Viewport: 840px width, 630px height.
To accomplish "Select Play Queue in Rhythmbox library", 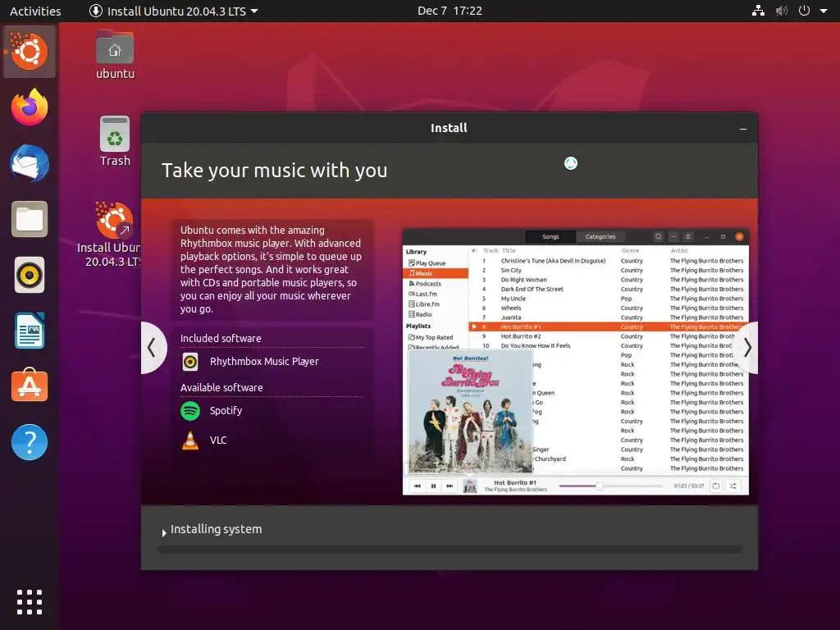I will (x=427, y=263).
